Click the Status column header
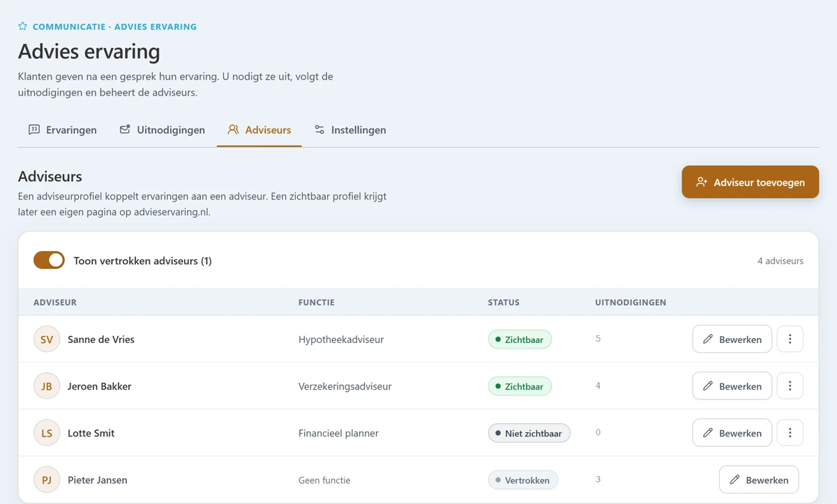 point(504,303)
